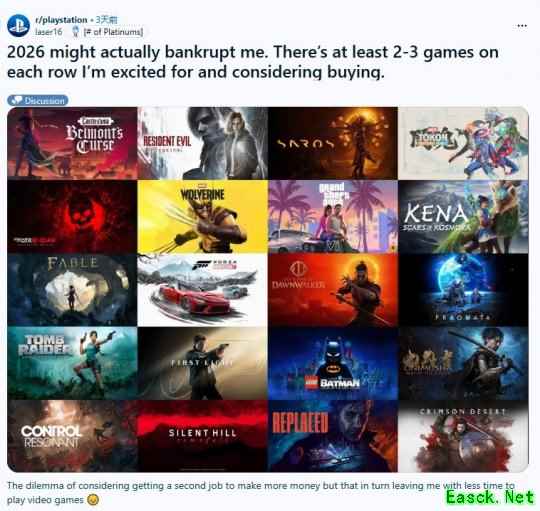Open the Silent Hill cover image

(x=202, y=436)
